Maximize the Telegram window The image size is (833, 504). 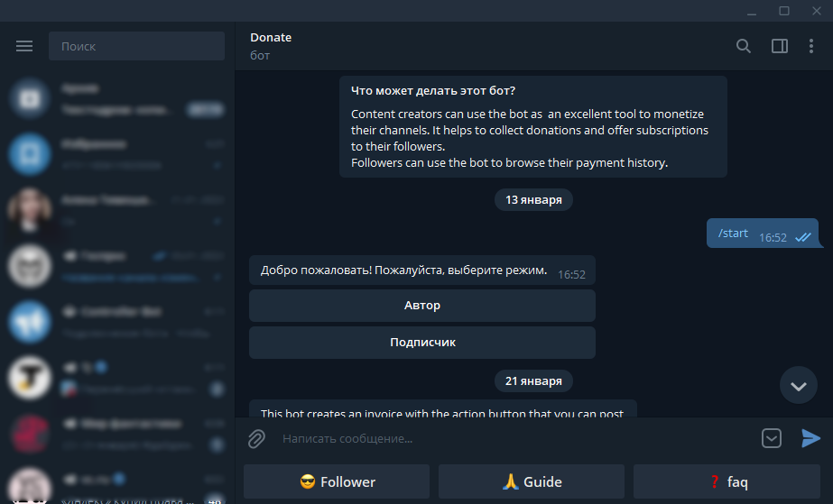pos(784,11)
